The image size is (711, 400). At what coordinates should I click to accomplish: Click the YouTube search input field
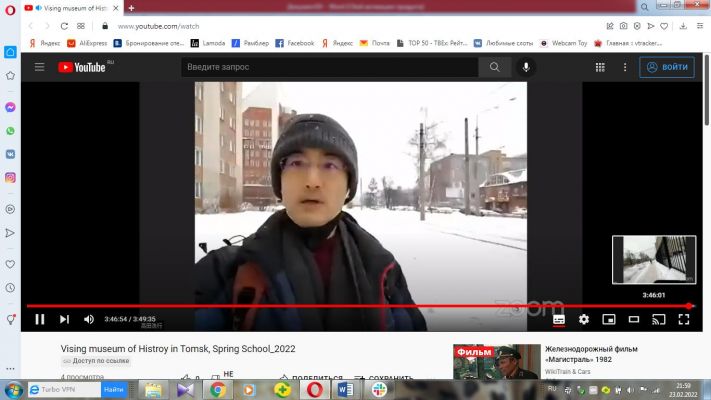[330, 67]
